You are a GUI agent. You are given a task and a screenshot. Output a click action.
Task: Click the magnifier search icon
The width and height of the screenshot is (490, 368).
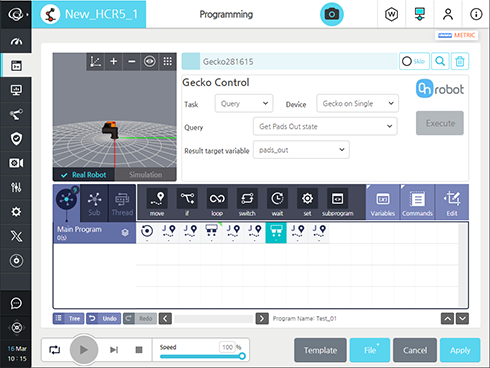point(440,61)
